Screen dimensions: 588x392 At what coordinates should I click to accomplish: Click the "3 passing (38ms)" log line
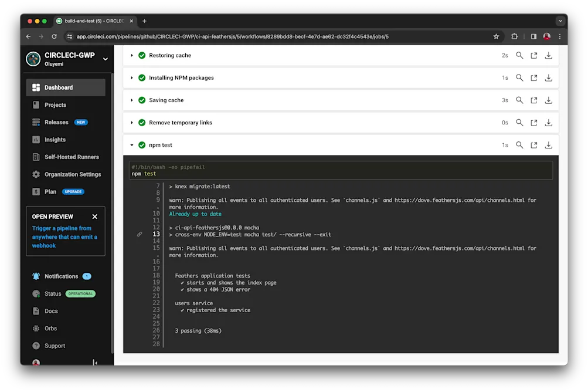coord(198,331)
